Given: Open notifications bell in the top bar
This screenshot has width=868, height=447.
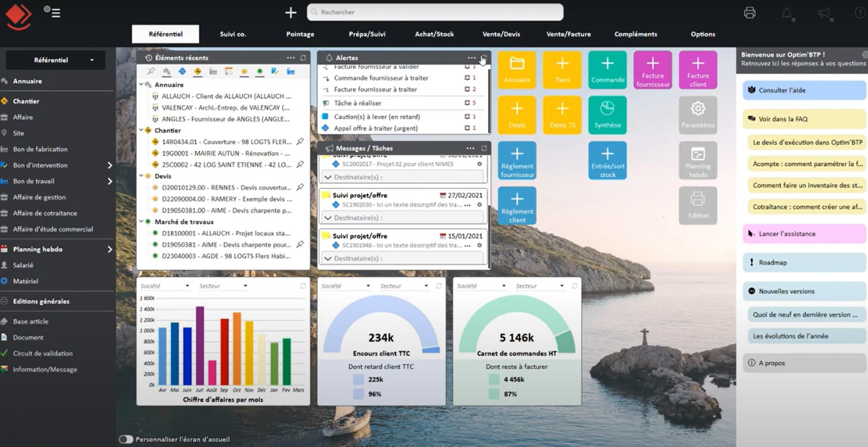Looking at the screenshot, I should [x=787, y=13].
